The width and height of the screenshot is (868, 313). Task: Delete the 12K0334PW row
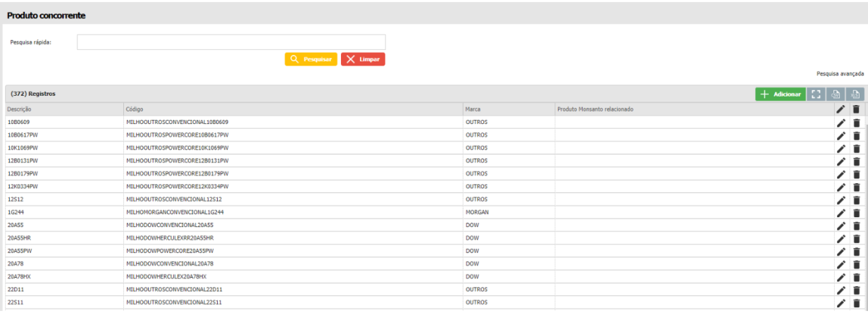856,187
